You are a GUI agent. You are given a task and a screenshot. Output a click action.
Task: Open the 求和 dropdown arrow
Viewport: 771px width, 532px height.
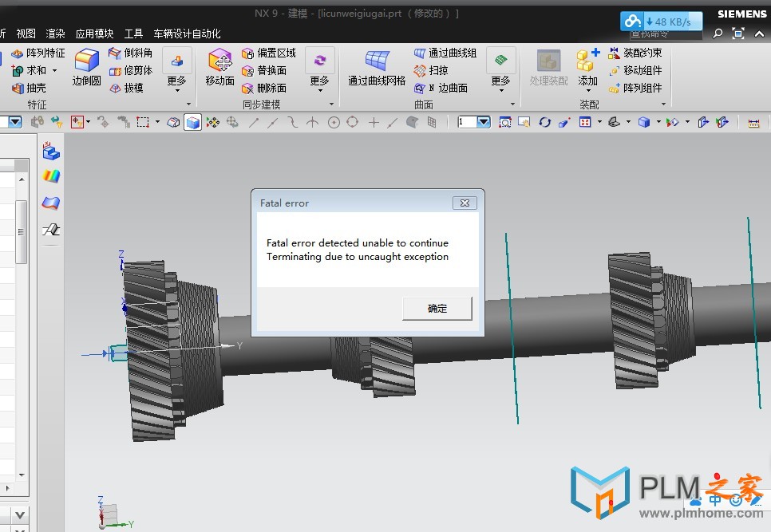[54, 71]
